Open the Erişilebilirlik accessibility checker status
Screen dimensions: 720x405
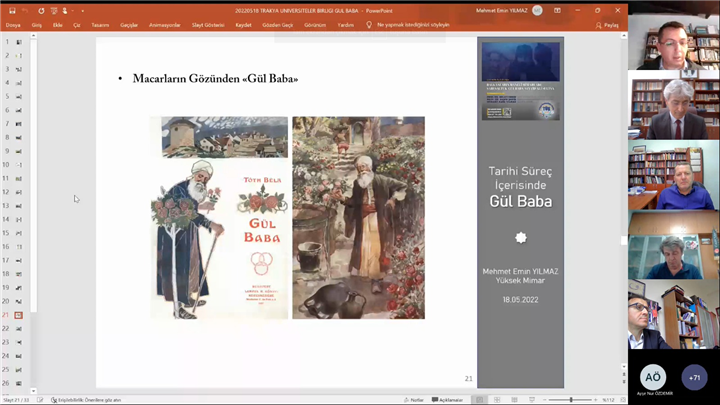pos(86,400)
